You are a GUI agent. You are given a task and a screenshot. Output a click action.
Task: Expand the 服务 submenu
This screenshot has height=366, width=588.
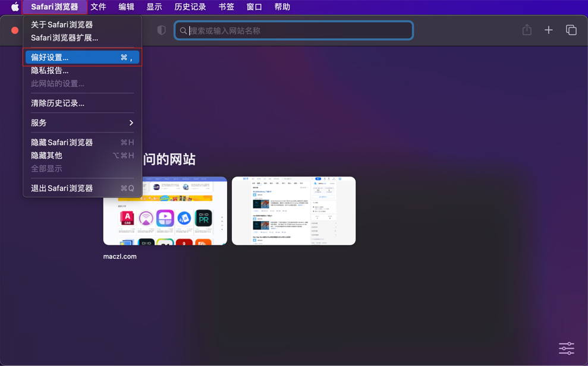point(82,123)
